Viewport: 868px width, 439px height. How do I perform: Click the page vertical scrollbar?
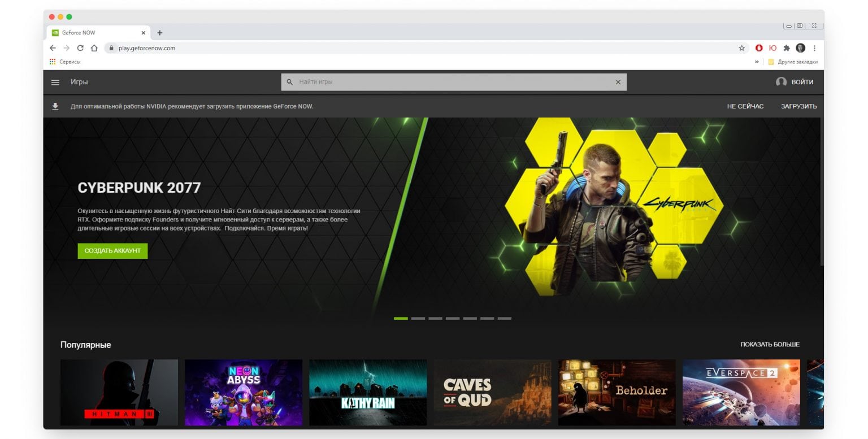(822, 192)
